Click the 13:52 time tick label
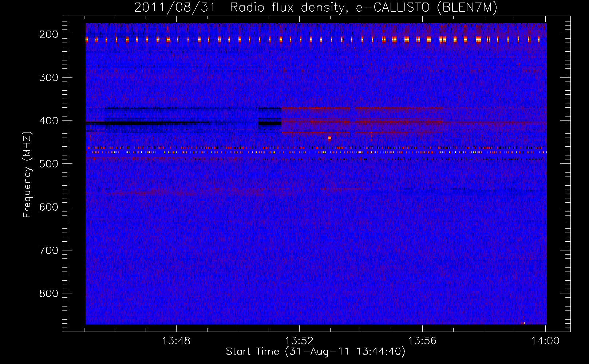Image resolution: width=589 pixels, height=364 pixels. pyautogui.click(x=299, y=341)
